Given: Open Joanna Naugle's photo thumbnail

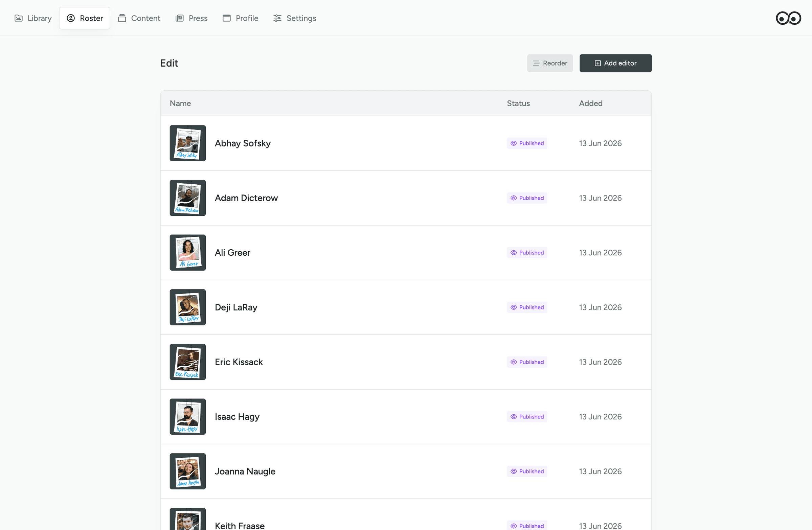Looking at the screenshot, I should (188, 471).
